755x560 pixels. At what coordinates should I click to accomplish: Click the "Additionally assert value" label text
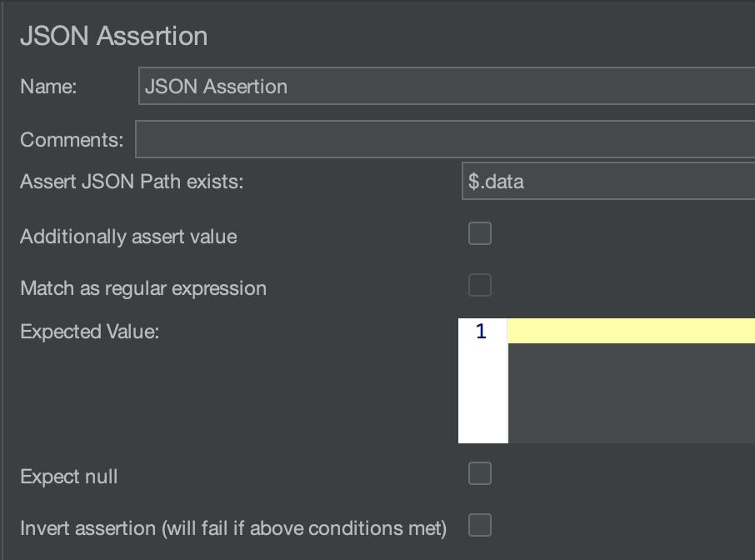coord(128,237)
